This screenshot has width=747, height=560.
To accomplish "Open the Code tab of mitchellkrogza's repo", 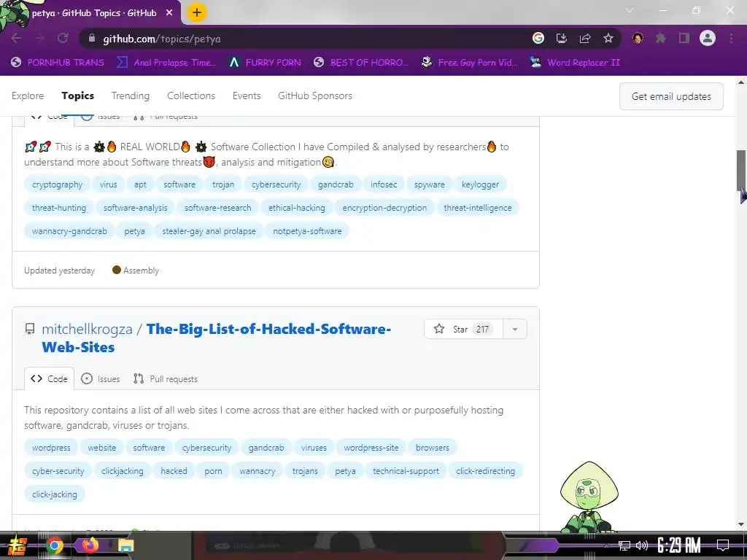I will [x=49, y=379].
